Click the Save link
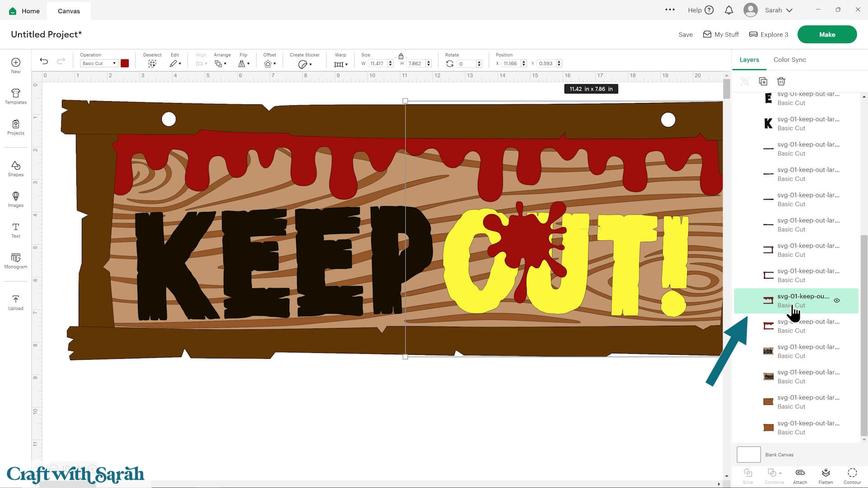The width and height of the screenshot is (868, 488). pyautogui.click(x=685, y=34)
